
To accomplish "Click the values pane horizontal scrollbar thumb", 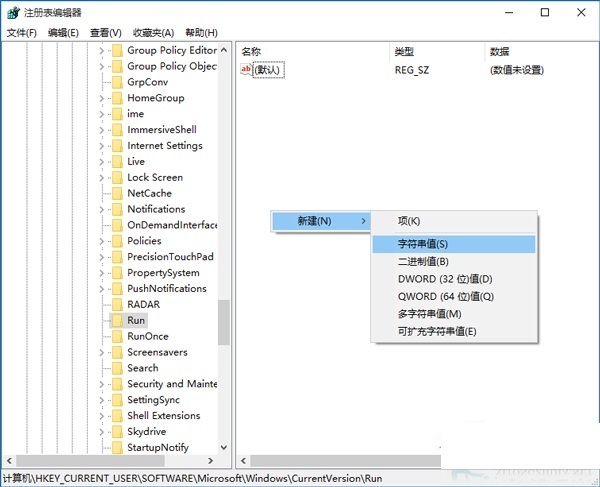I will (346, 461).
